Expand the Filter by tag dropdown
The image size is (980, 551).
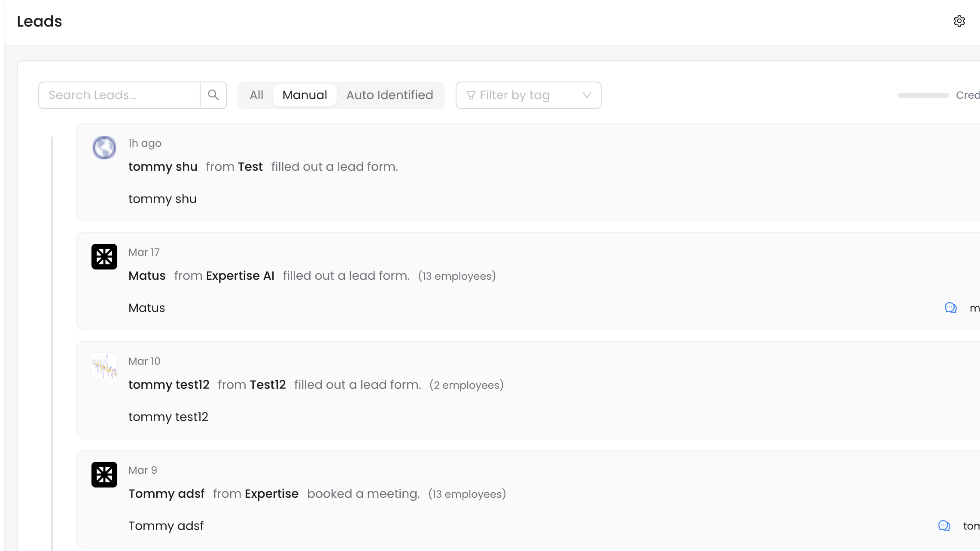click(x=528, y=95)
